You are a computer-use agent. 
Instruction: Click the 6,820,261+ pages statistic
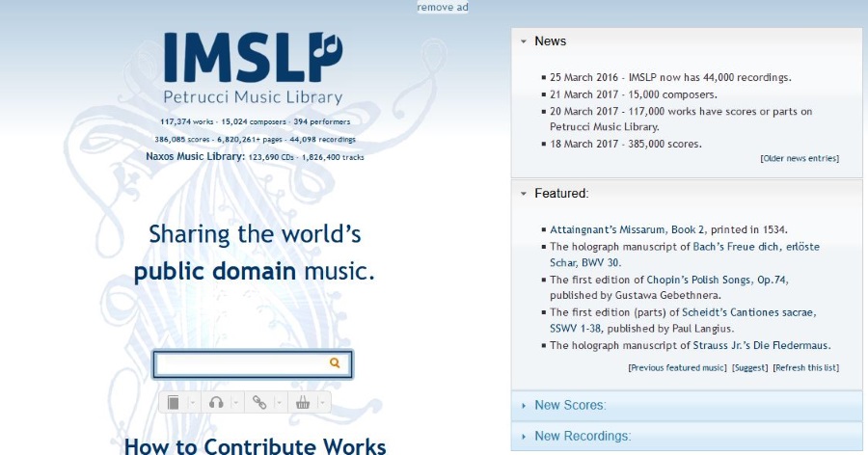tap(250, 140)
